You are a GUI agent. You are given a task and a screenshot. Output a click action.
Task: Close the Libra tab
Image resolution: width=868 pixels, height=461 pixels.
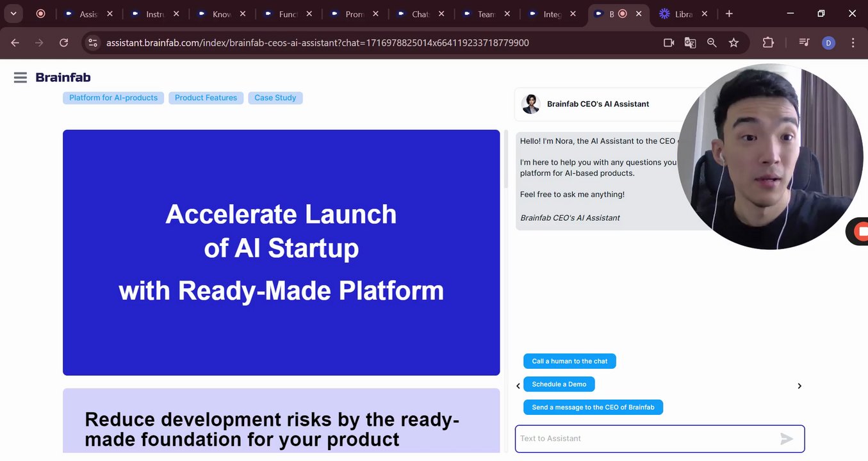point(705,14)
